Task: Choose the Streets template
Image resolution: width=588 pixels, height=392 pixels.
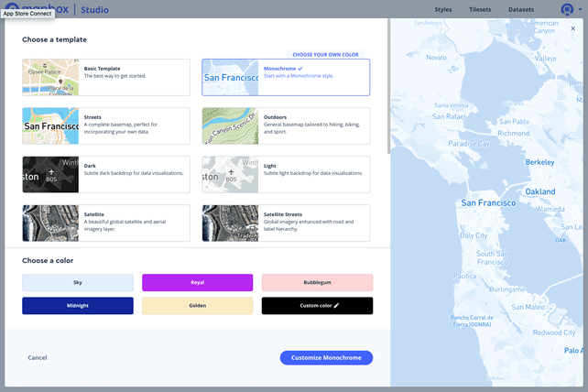Action: tap(106, 125)
